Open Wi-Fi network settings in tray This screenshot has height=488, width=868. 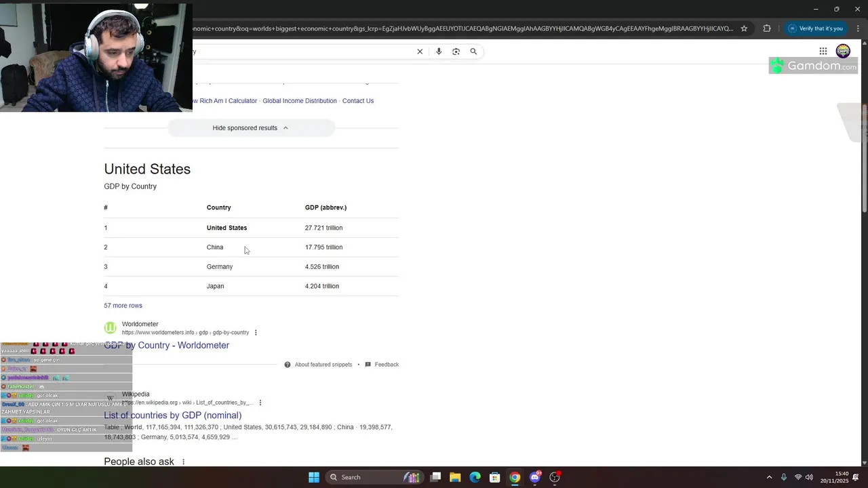click(x=798, y=477)
